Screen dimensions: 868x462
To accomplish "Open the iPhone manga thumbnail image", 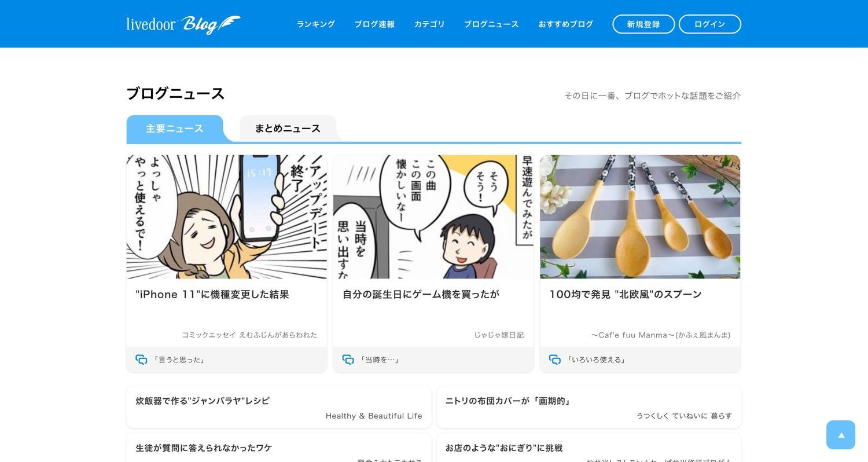I will pyautogui.click(x=227, y=217).
